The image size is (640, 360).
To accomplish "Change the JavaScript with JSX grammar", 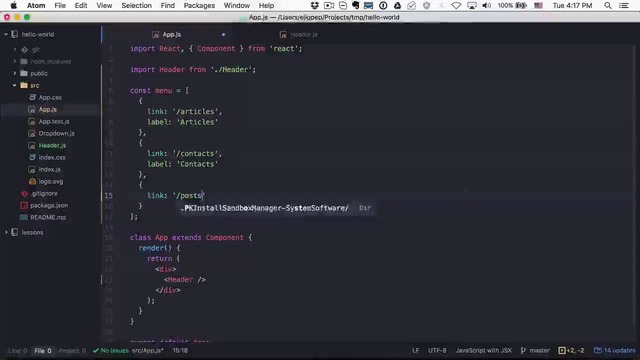I will [483, 351].
